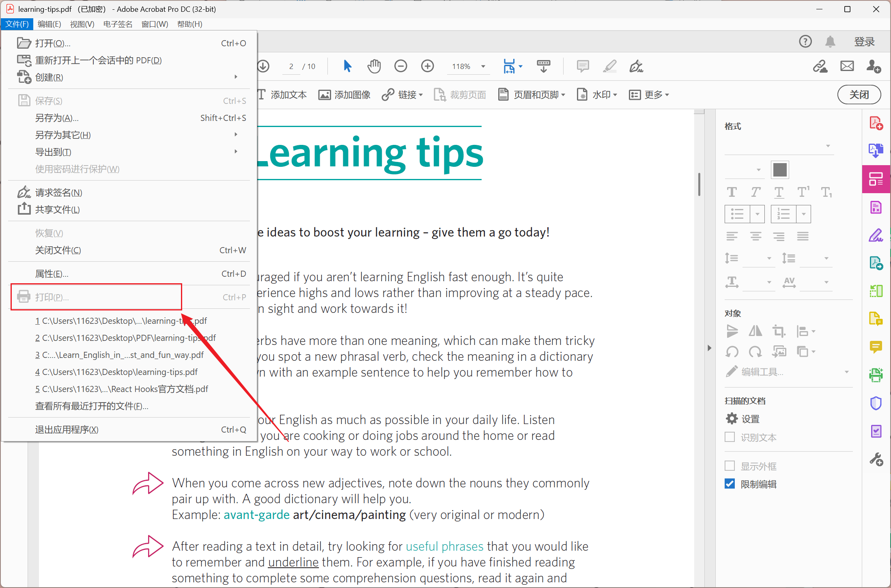Expand the 水印 dropdown
Viewport: 891px width, 588px height.
coord(604,95)
